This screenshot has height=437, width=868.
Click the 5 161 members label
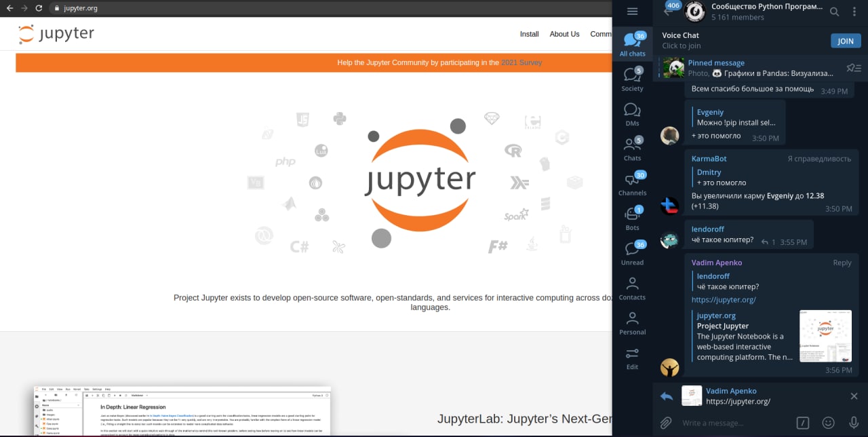click(737, 18)
